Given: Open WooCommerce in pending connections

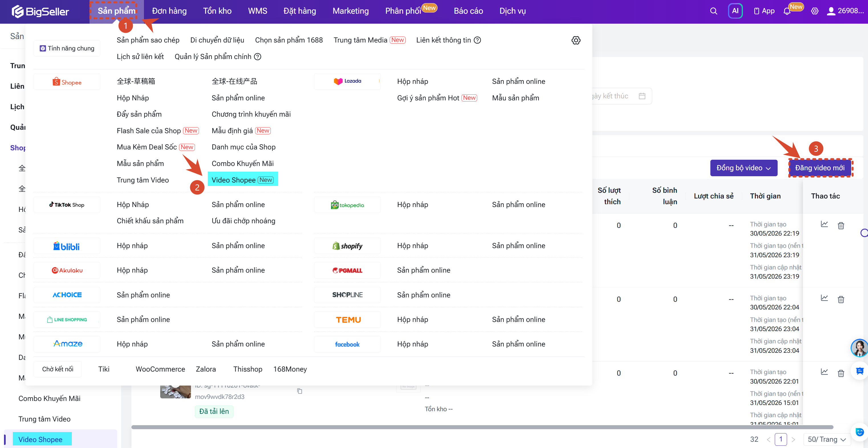Looking at the screenshot, I should click(160, 369).
